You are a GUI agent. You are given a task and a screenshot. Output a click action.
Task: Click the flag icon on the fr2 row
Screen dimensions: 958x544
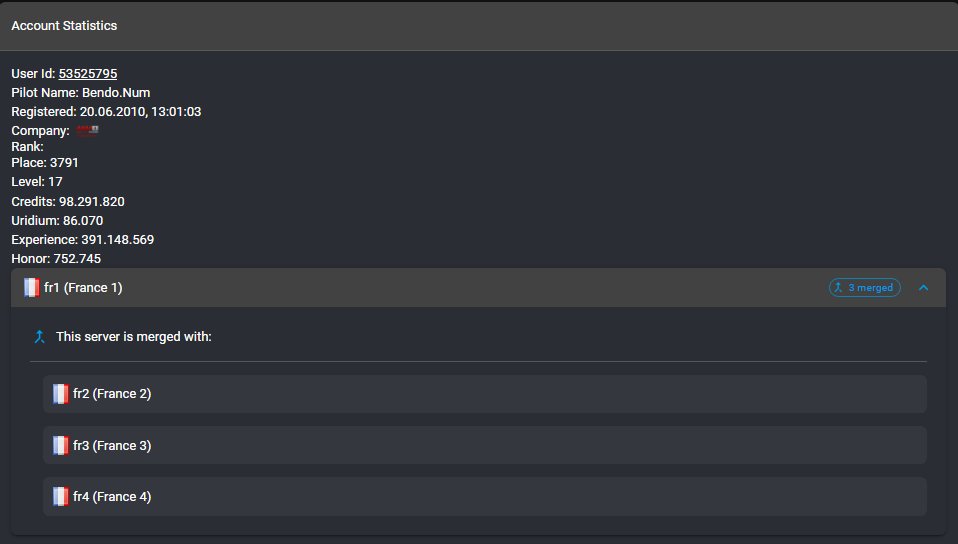[x=61, y=394]
